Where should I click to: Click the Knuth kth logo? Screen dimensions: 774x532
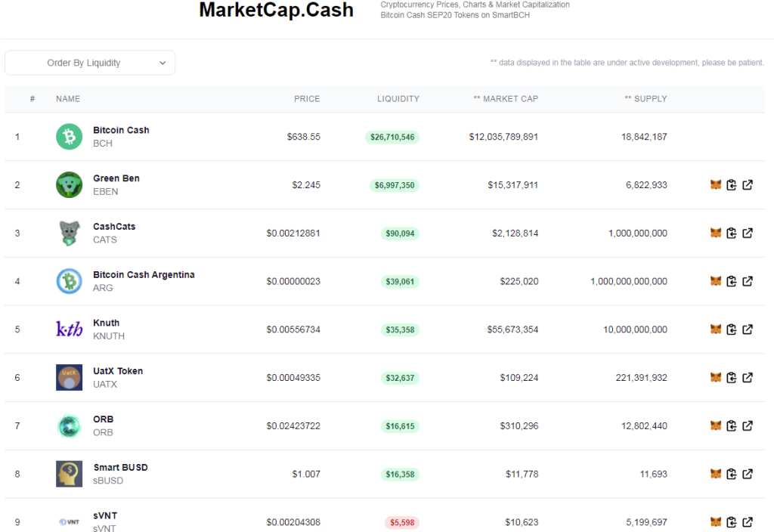(x=69, y=329)
